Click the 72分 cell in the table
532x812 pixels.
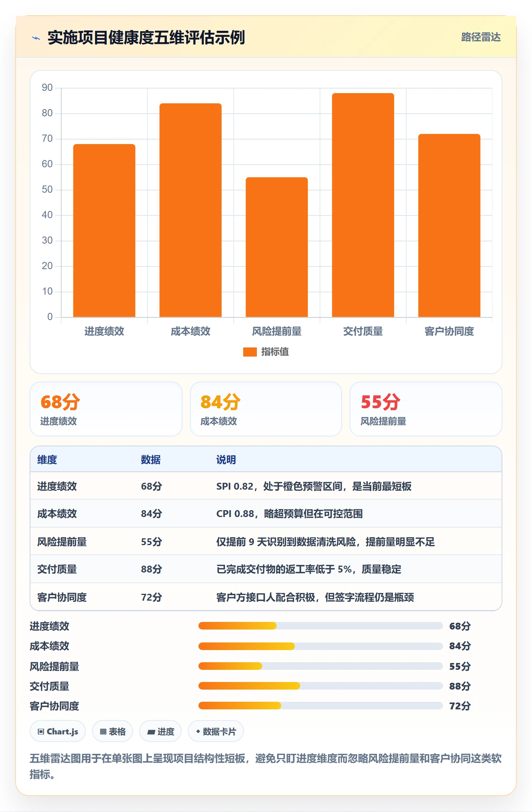(152, 597)
